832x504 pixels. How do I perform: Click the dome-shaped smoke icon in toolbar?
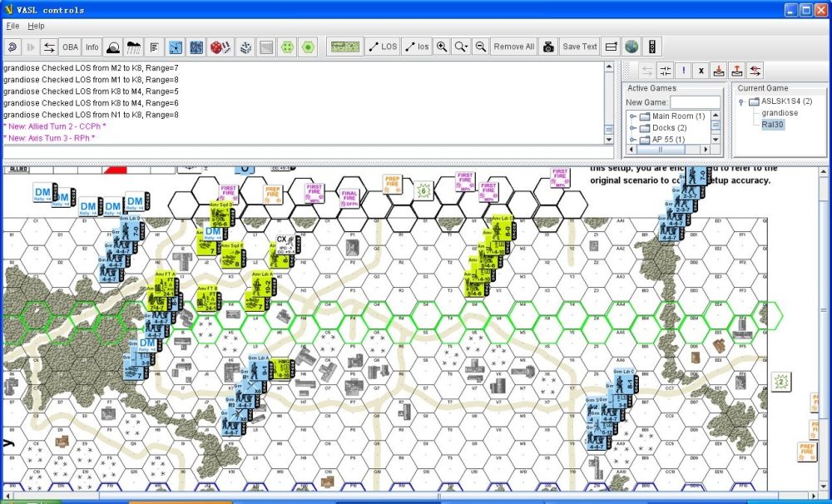[112, 47]
